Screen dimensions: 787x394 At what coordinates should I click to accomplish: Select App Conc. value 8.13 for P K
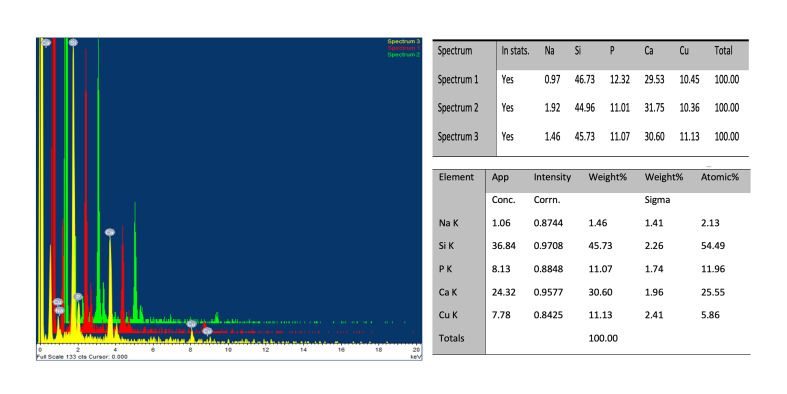pos(501,269)
